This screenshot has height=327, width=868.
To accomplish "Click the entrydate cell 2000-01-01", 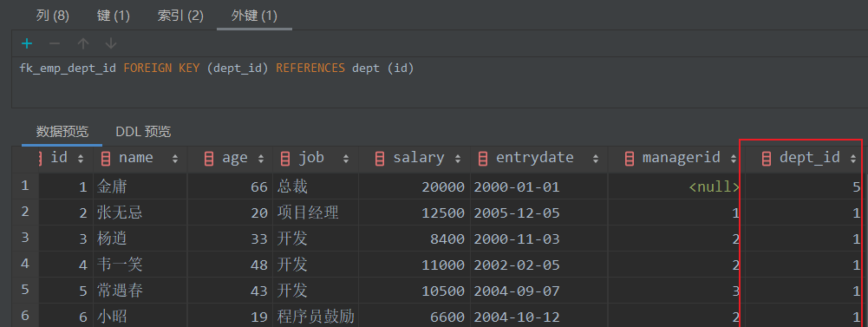I will [538, 187].
